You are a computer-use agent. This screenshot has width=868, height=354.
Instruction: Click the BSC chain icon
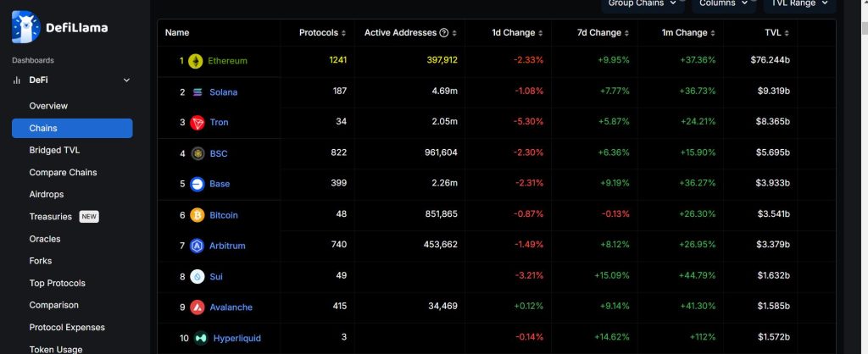(x=198, y=153)
